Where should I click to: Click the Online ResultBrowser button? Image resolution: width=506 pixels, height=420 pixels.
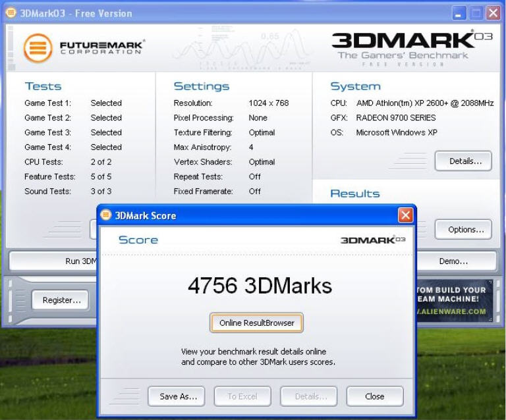pyautogui.click(x=256, y=323)
